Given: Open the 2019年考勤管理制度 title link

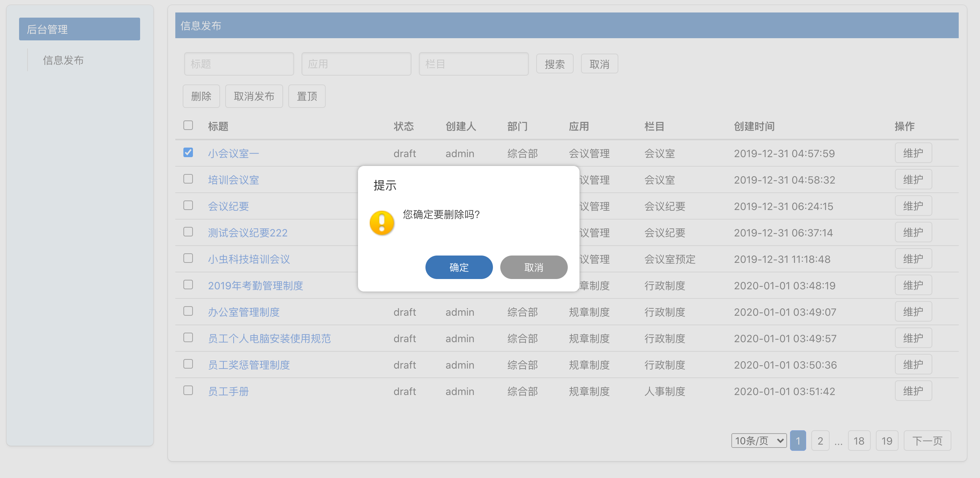Looking at the screenshot, I should click(x=255, y=286).
